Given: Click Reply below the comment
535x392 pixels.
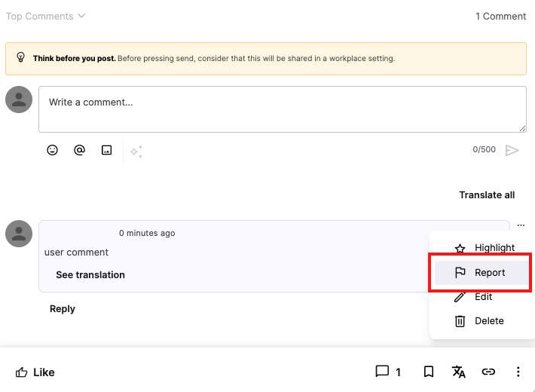Looking at the screenshot, I should [63, 308].
